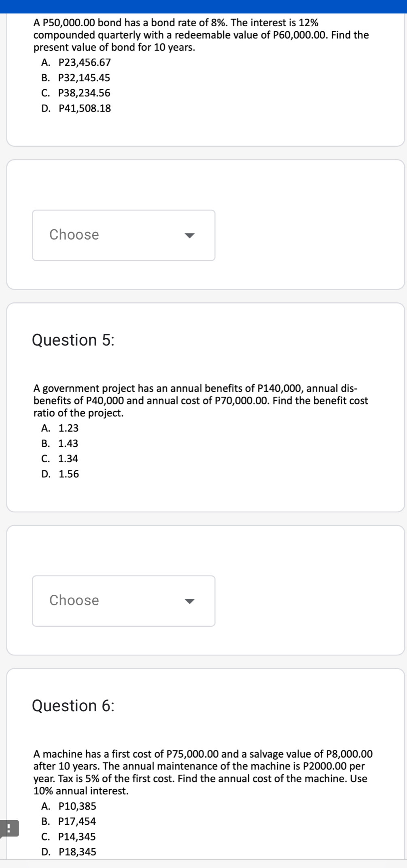407x868 pixels.
Task: Click option C. 1.34
Action: (x=60, y=459)
